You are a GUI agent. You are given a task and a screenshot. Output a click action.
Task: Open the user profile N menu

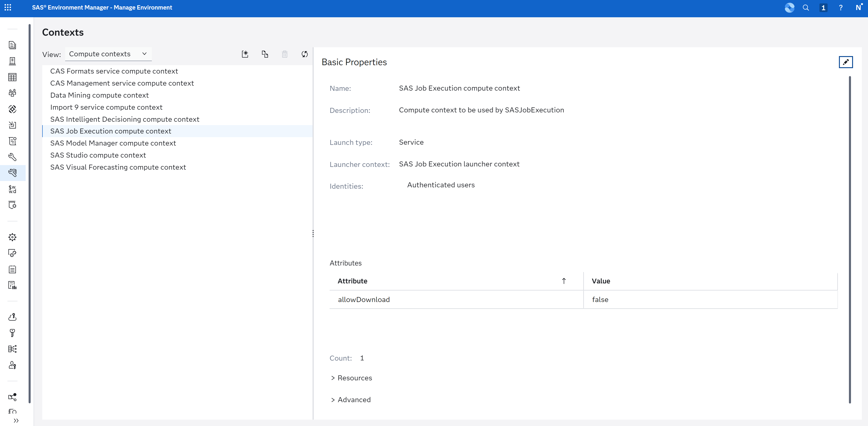click(x=858, y=7)
